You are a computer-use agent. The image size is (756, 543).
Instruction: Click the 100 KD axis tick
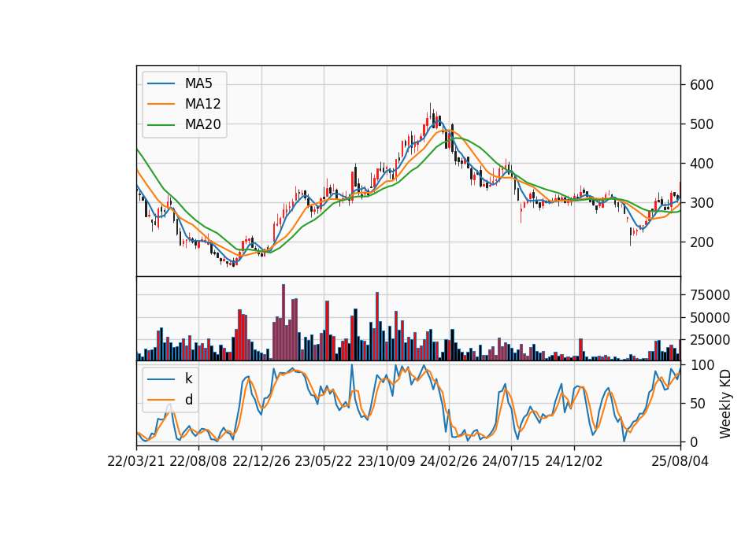[x=702, y=365]
